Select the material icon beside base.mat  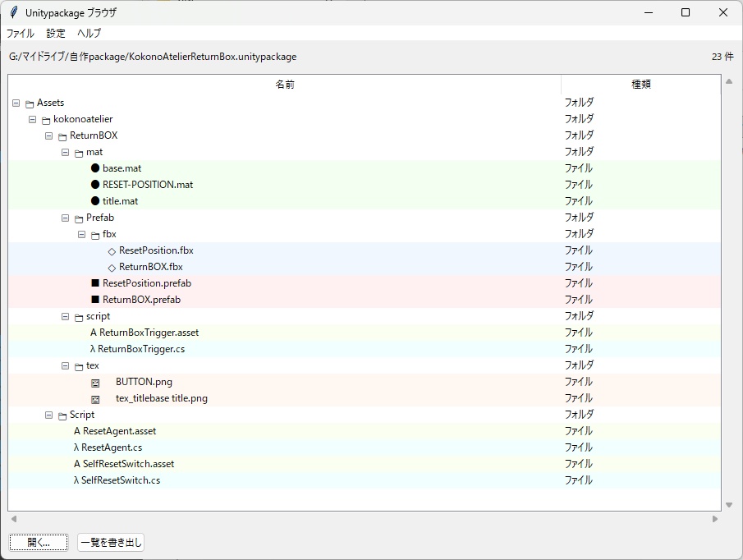click(x=94, y=168)
